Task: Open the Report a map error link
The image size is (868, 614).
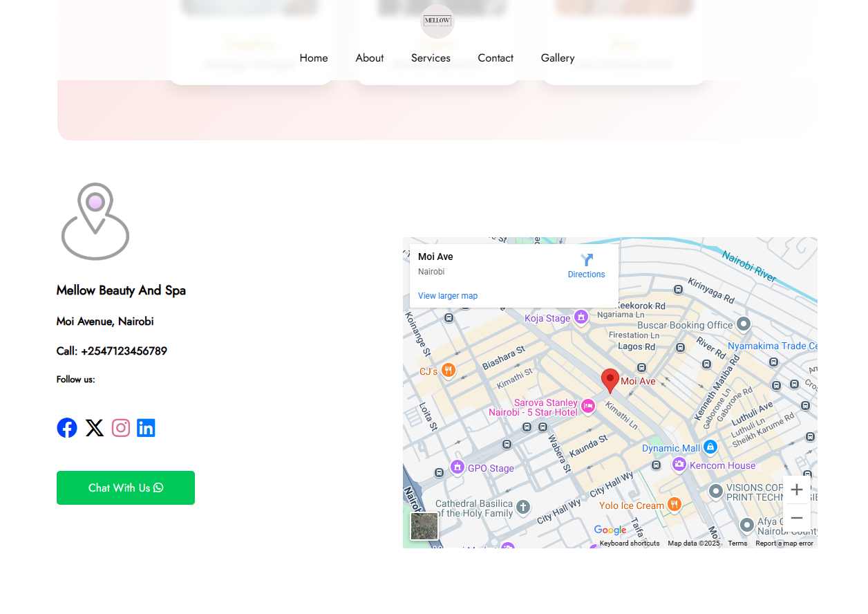Action: (x=784, y=543)
